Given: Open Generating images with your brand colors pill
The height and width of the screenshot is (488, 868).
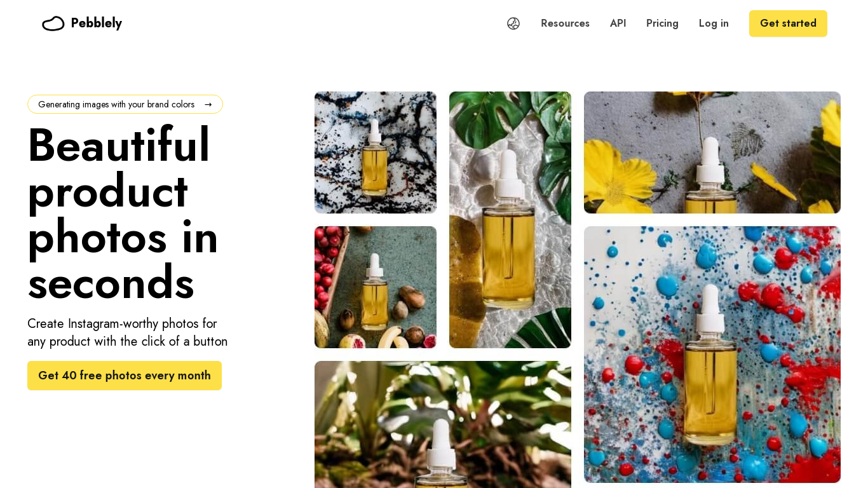Looking at the screenshot, I should [x=125, y=104].
